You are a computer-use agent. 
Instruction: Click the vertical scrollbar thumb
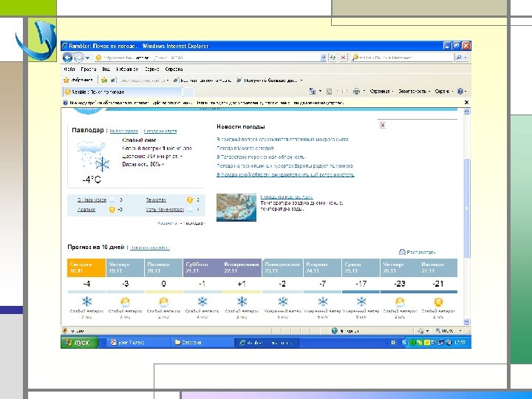pyautogui.click(x=466, y=208)
